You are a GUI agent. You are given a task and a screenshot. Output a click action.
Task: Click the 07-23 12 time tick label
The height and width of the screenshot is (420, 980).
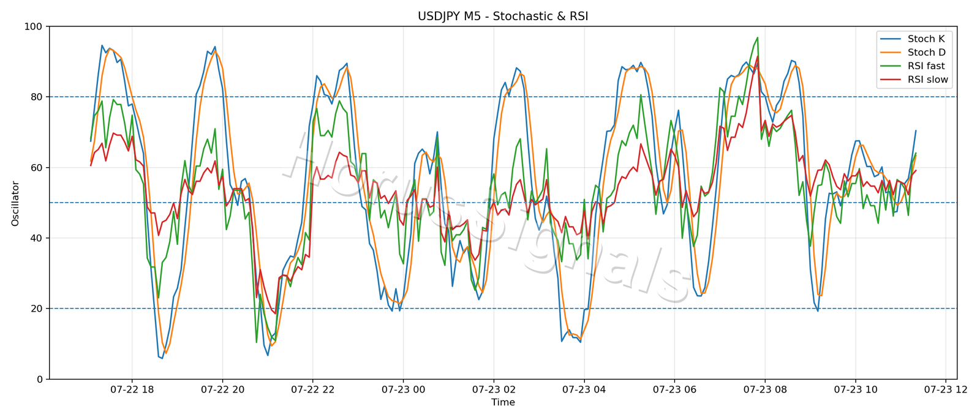point(946,389)
